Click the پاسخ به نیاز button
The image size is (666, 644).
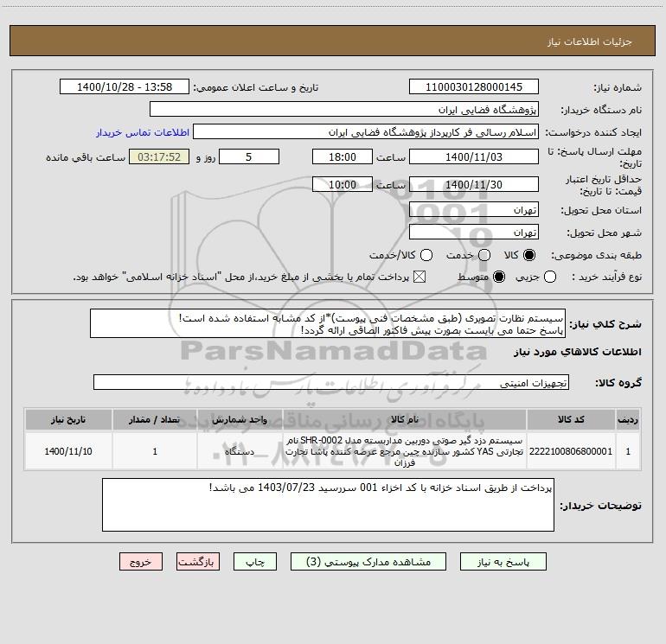click(503, 562)
